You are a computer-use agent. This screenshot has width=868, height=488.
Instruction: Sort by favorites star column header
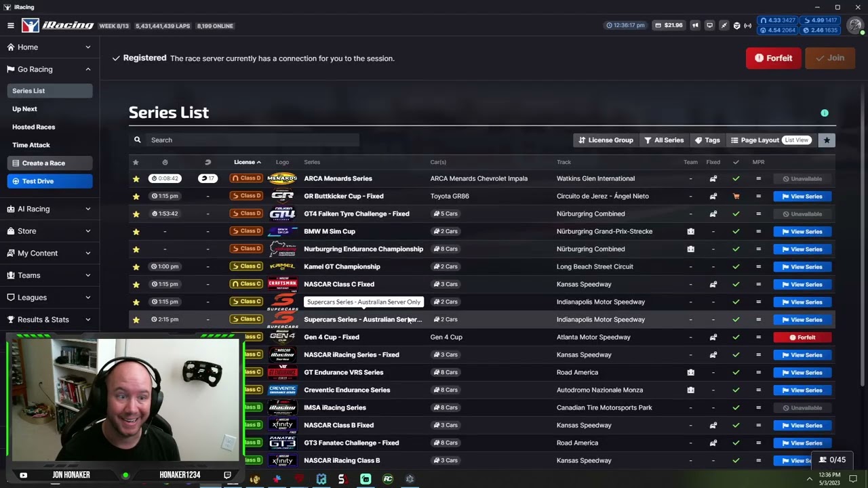pos(136,162)
